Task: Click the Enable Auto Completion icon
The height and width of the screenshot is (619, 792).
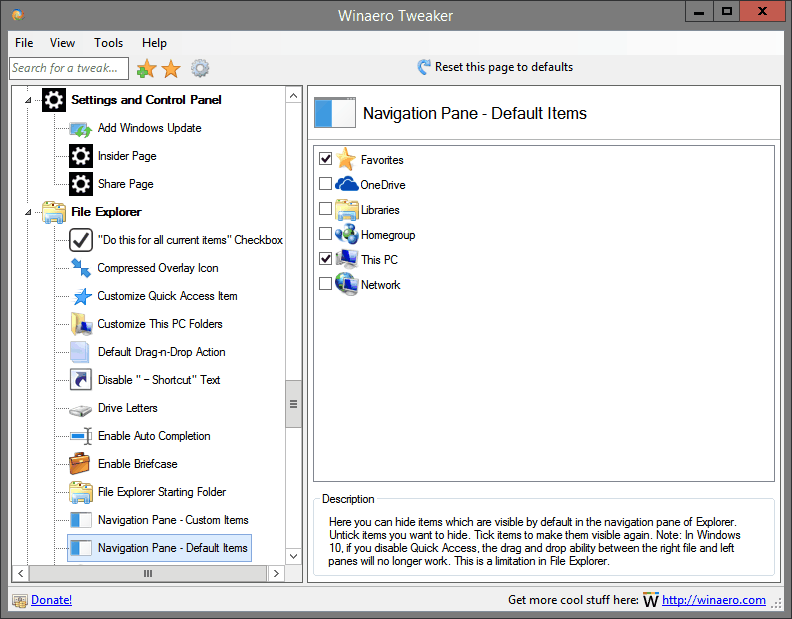Action: [x=81, y=436]
